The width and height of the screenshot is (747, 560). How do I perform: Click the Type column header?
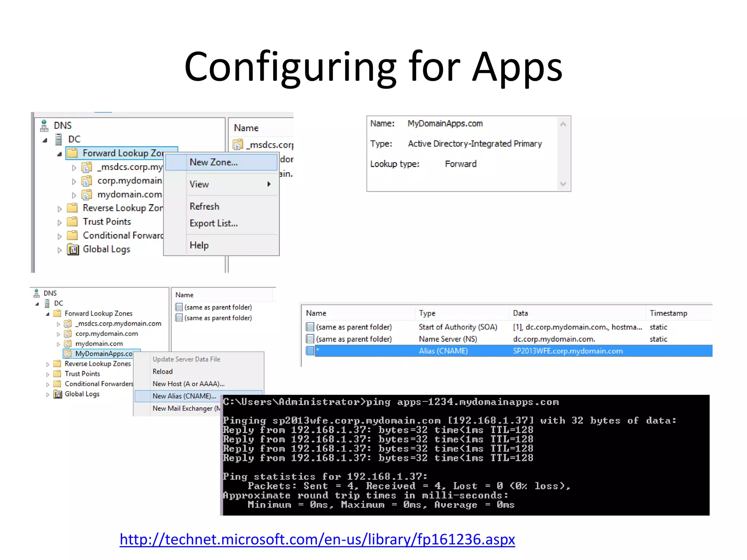click(461, 313)
